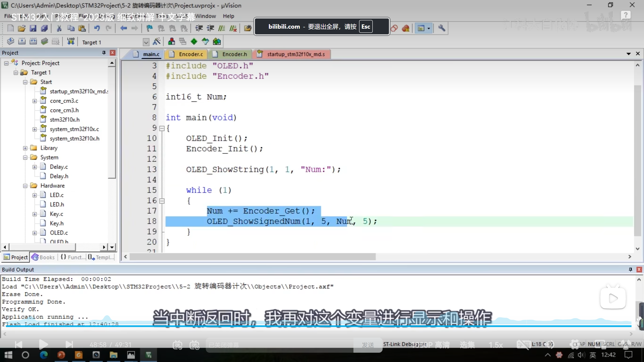Pin the Build Output panel
Image resolution: width=644 pixels, height=362 pixels.
630,269
